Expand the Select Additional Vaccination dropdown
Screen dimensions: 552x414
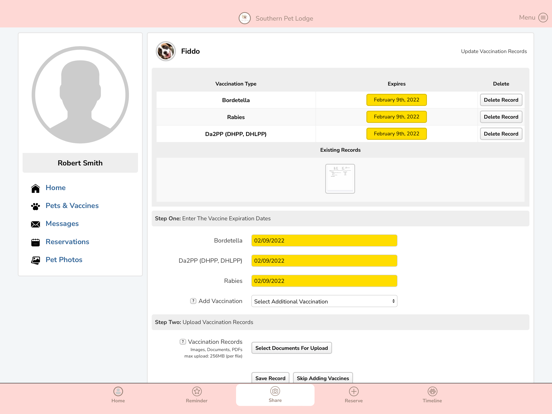point(324,301)
